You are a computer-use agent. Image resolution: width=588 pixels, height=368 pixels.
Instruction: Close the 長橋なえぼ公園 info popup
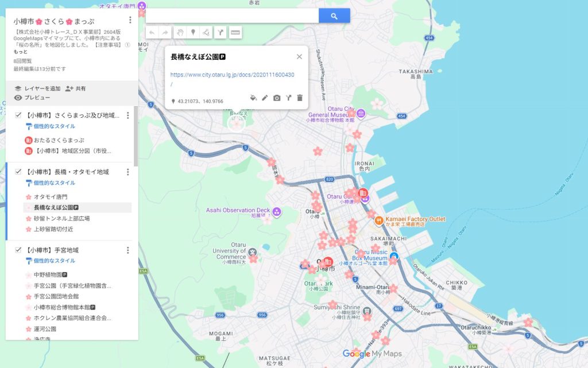pyautogui.click(x=299, y=57)
